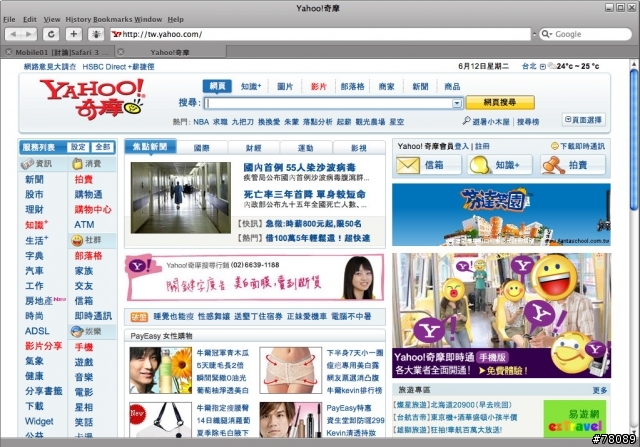Open the HSBC Direct+新捷徑 top link

tap(118, 67)
